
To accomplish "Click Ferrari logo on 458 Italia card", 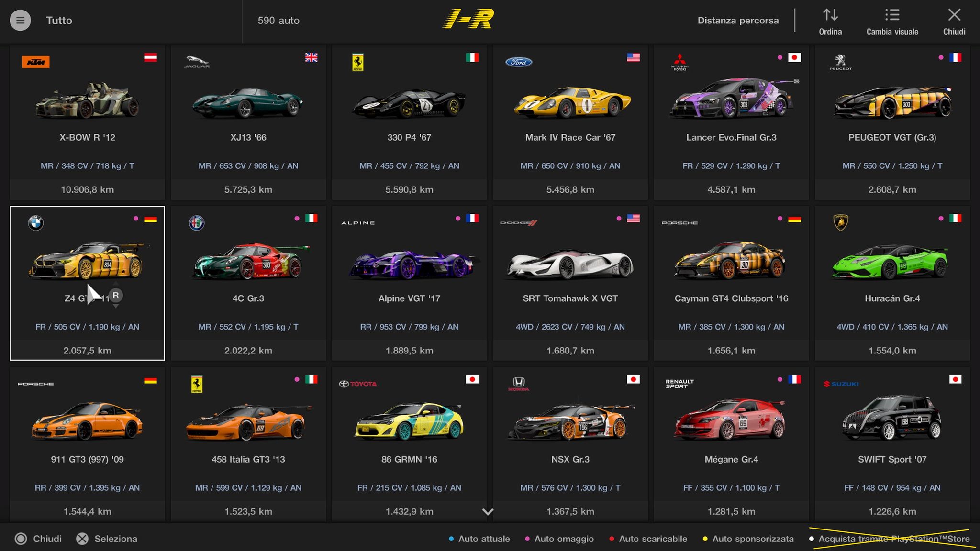I will 197,384.
